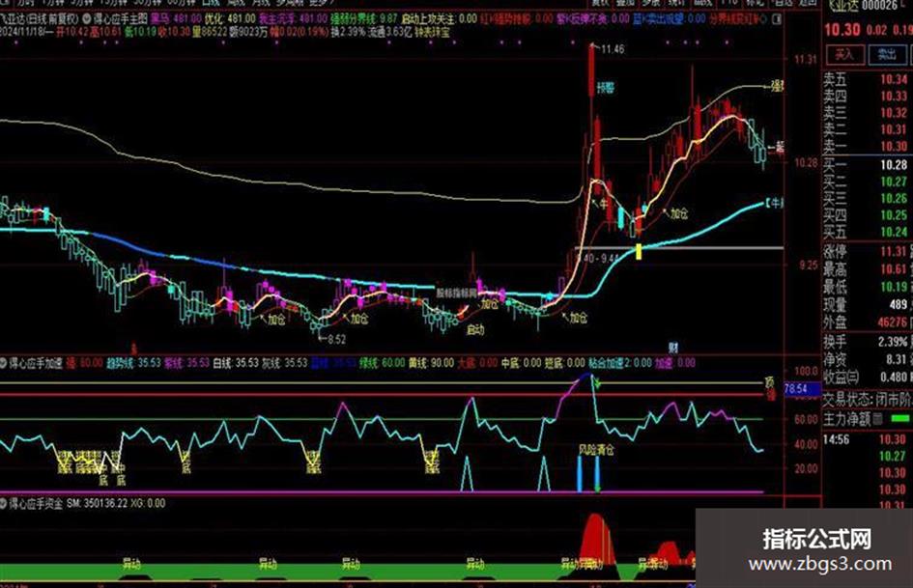Click small square icon at main chart header end
Viewport: 913px width, 588px height.
click(x=777, y=19)
